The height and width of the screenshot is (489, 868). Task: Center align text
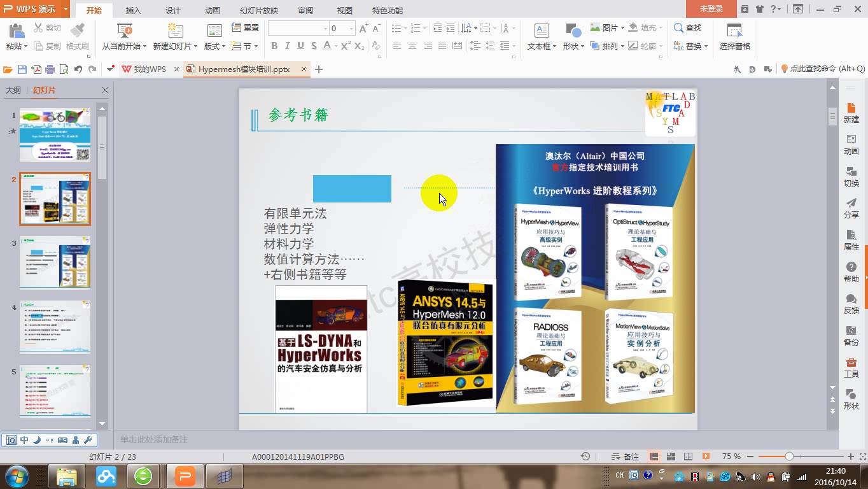412,46
